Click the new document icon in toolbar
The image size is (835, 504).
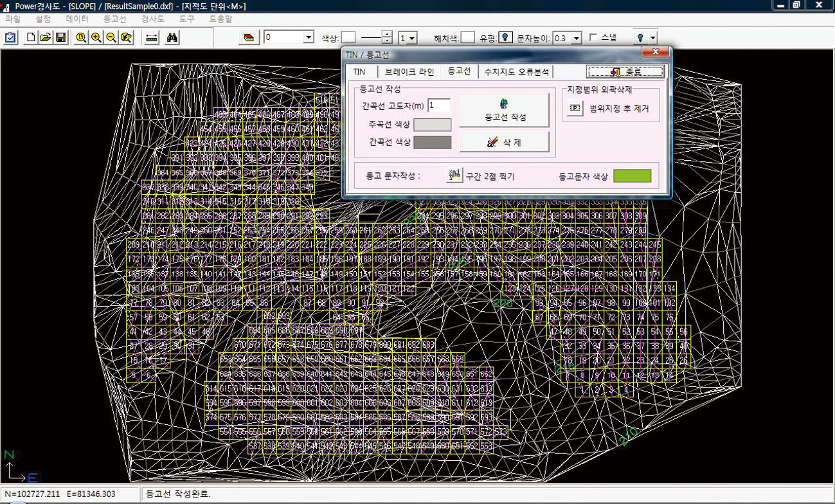tap(31, 38)
